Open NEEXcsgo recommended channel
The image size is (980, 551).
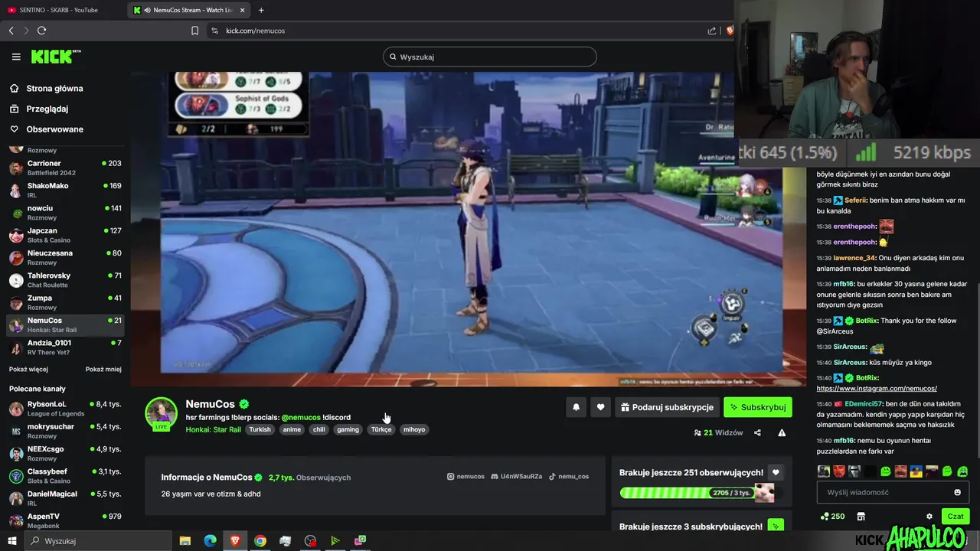click(x=64, y=453)
